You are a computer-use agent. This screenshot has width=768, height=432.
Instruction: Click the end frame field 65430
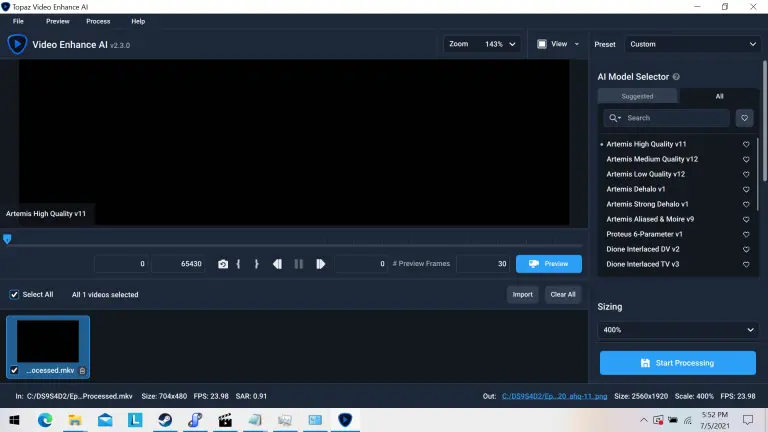tap(178, 264)
